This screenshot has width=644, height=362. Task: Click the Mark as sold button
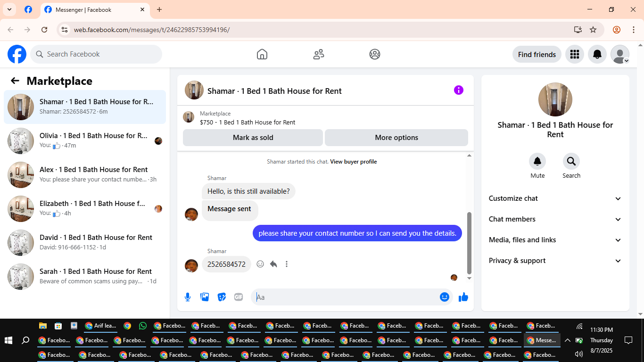coord(253,138)
